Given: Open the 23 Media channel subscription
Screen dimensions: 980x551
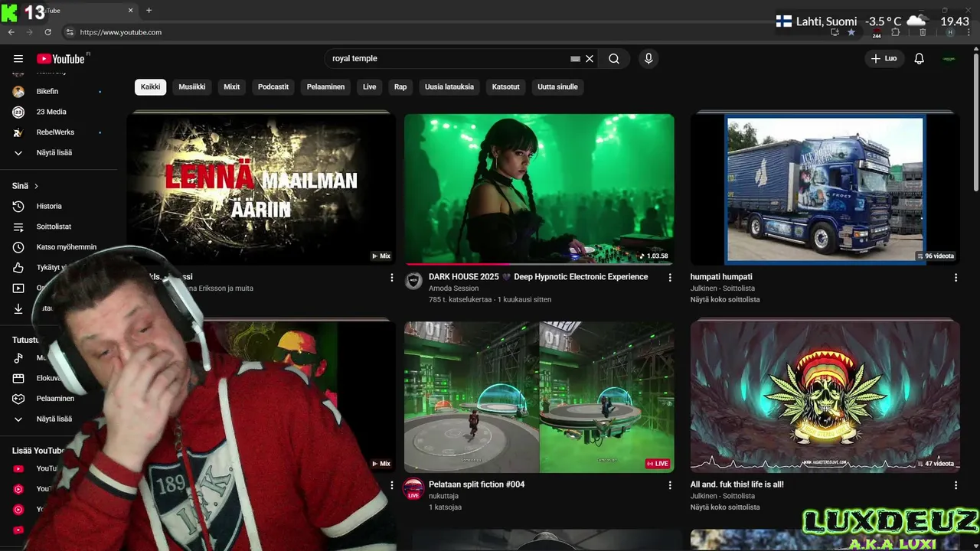Looking at the screenshot, I should pos(51,112).
